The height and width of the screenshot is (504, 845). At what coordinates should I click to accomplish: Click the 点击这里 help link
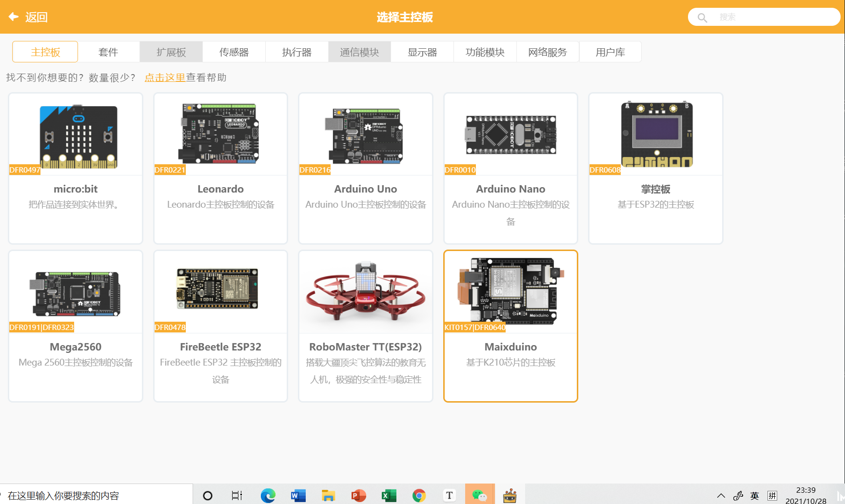(165, 78)
